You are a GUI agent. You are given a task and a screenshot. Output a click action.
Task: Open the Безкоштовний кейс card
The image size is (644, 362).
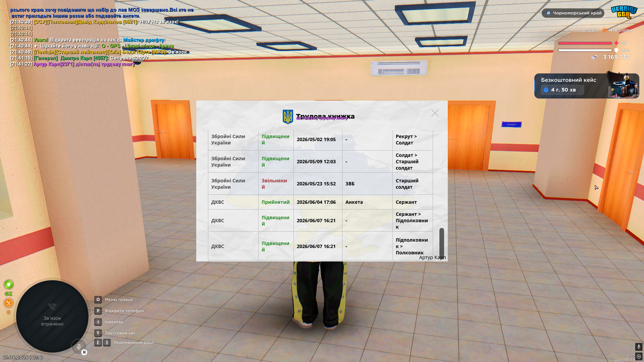tap(587, 85)
